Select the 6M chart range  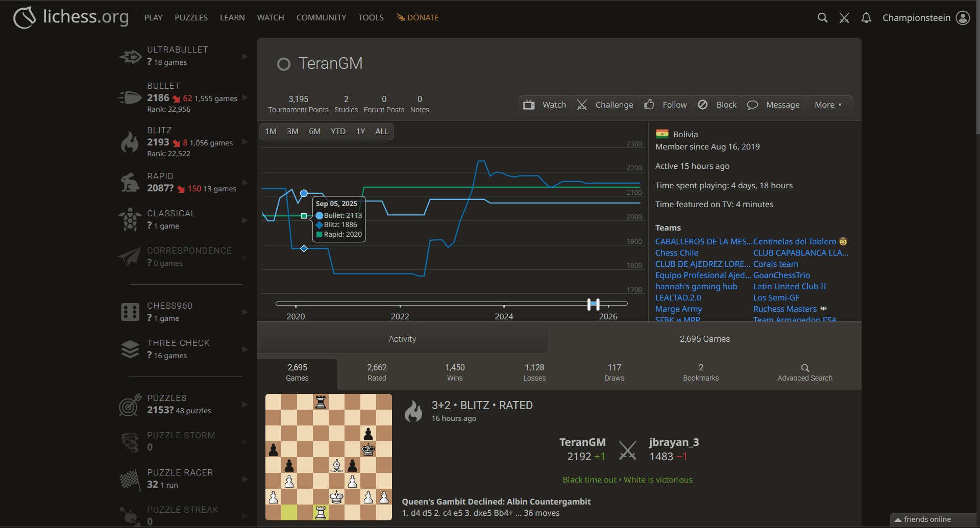pos(314,132)
